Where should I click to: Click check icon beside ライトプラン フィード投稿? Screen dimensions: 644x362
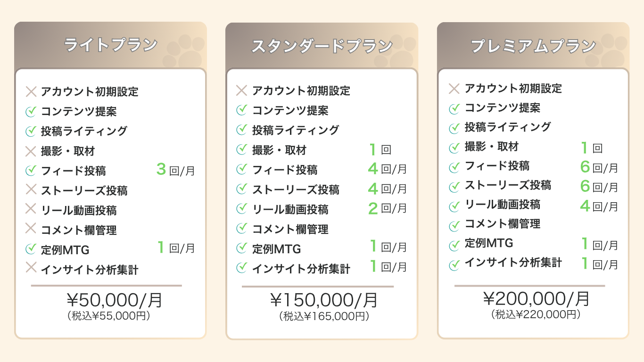point(31,171)
